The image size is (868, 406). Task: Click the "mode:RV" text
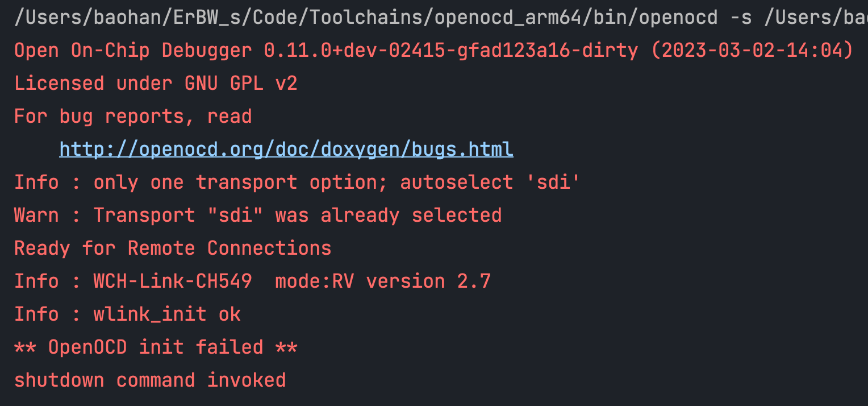click(314, 281)
